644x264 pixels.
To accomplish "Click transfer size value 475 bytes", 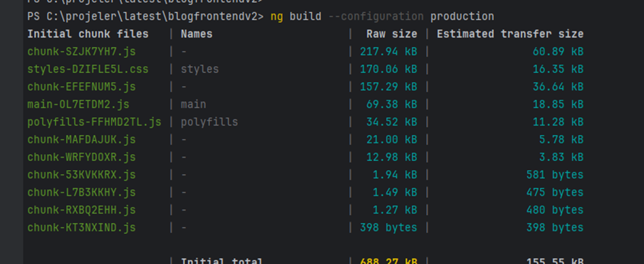I will (555, 192).
